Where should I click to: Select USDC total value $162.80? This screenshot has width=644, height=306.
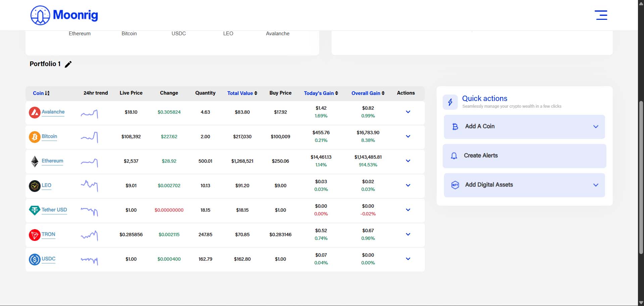tap(242, 259)
